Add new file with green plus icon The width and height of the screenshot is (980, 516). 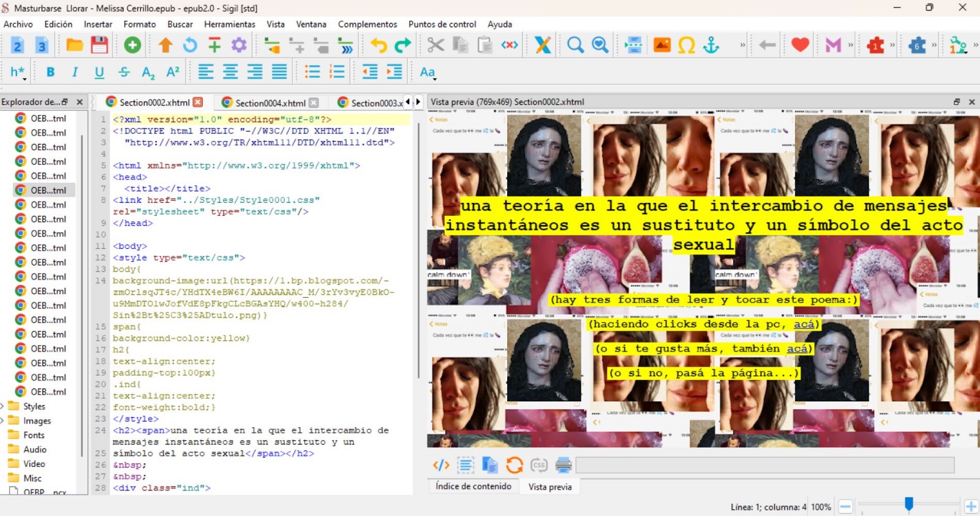pyautogui.click(x=132, y=45)
